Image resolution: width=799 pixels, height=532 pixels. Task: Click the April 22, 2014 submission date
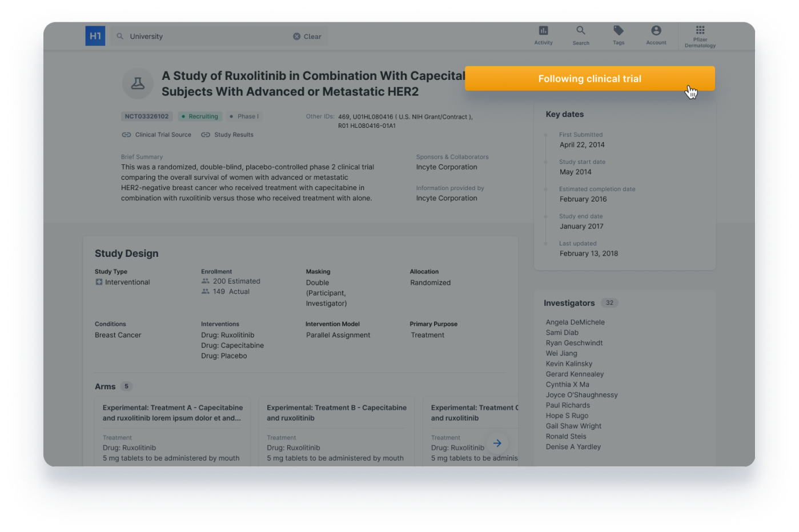tap(582, 145)
